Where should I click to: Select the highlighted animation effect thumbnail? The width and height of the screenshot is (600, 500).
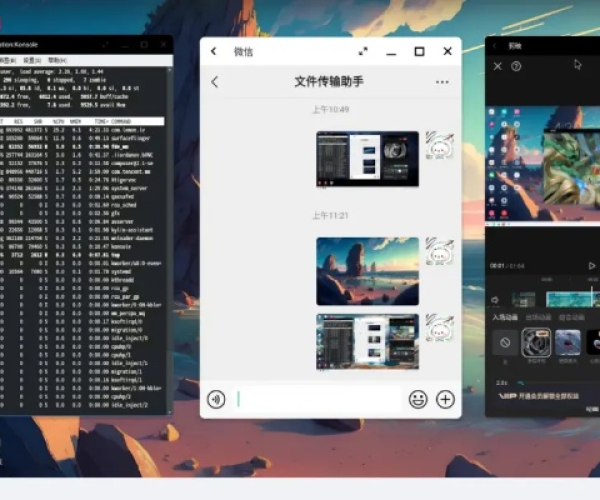(537, 343)
